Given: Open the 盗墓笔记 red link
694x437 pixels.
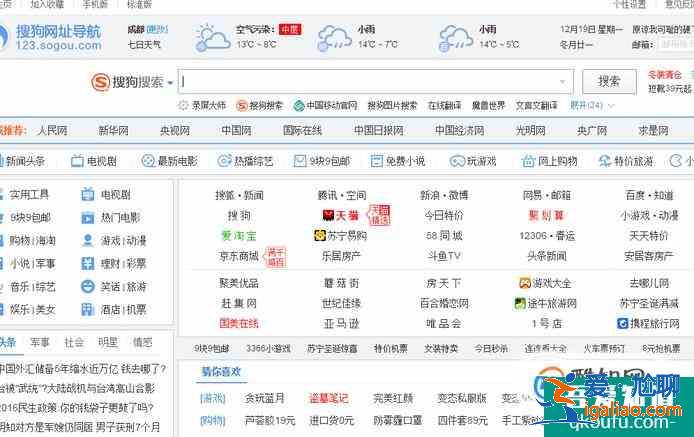Looking at the screenshot, I should point(328,398).
